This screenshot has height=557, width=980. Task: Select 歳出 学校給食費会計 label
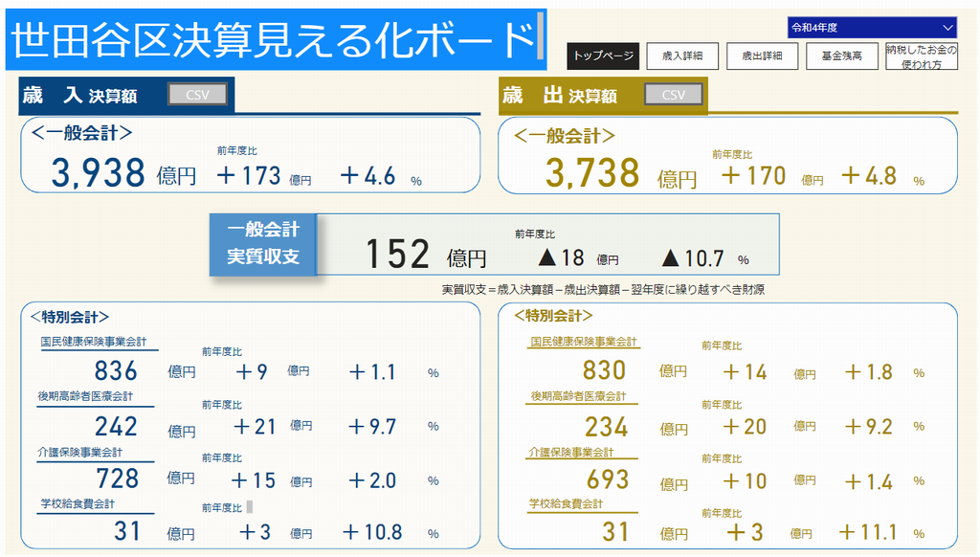coord(567,503)
